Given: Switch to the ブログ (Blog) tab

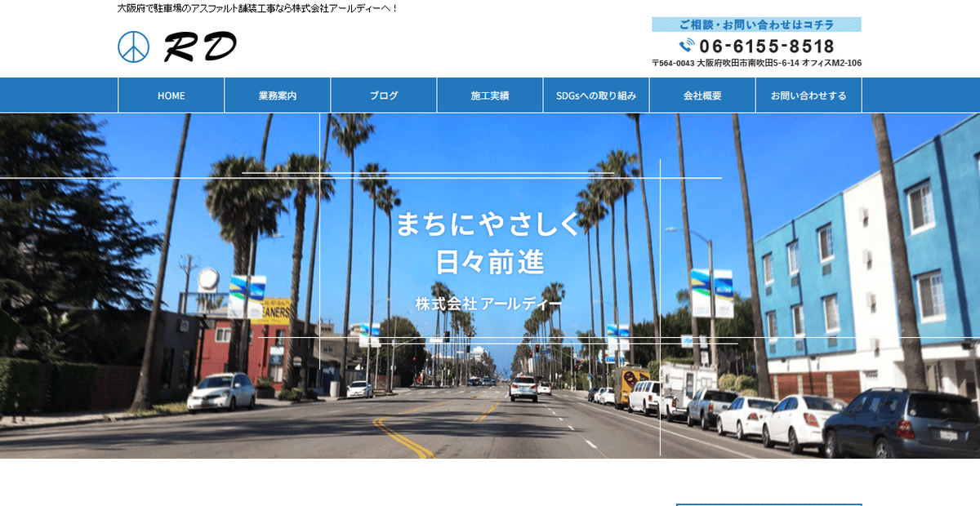Looking at the screenshot, I should point(382,95).
